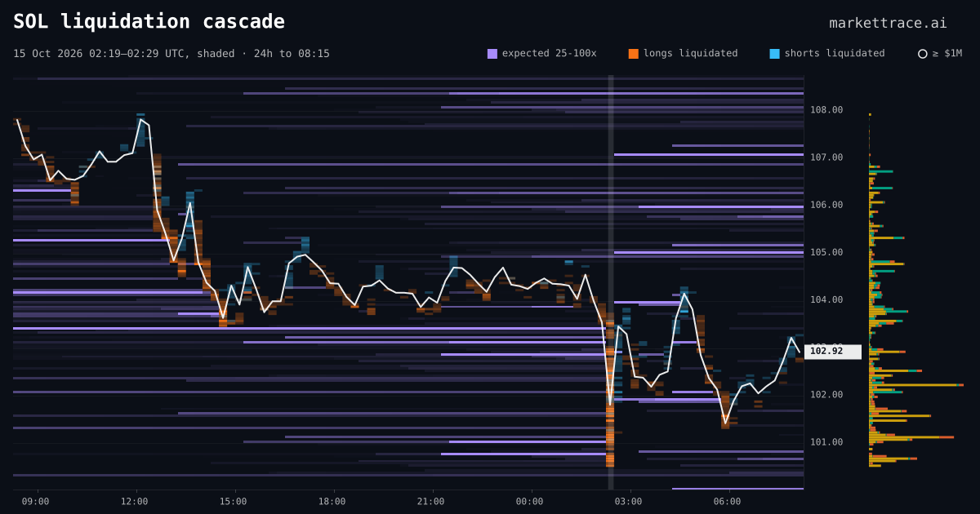
Task: Open the markettrace.ai brand link
Action: click(888, 23)
